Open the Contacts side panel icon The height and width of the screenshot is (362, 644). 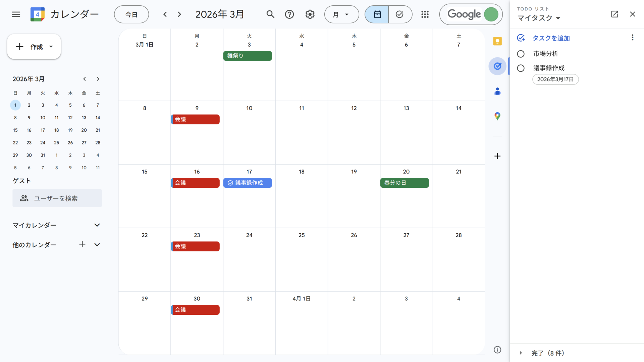tap(497, 91)
